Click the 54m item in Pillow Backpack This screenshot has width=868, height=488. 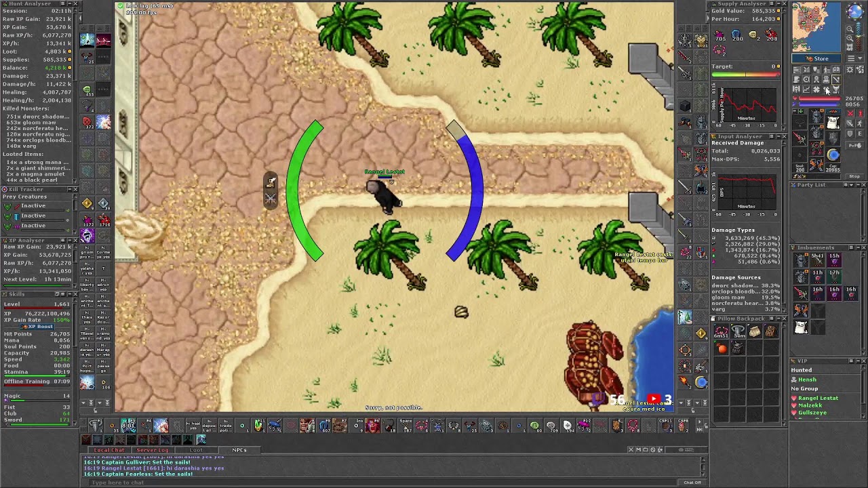[738, 331]
